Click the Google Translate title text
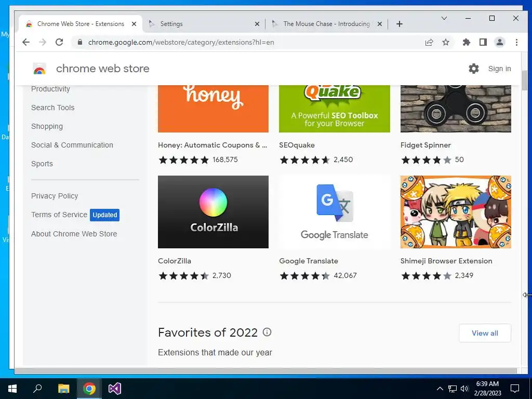 click(x=309, y=261)
